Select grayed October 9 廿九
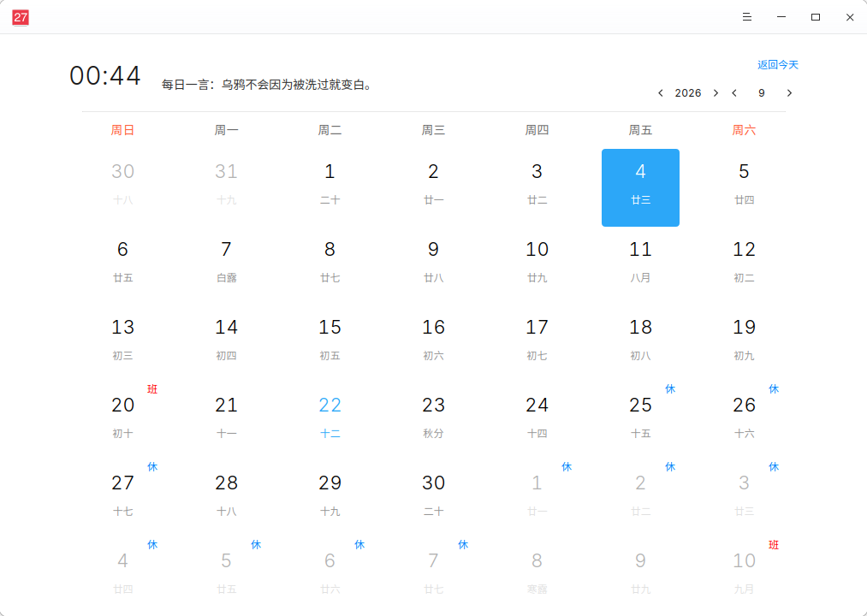The width and height of the screenshot is (867, 616). point(640,577)
